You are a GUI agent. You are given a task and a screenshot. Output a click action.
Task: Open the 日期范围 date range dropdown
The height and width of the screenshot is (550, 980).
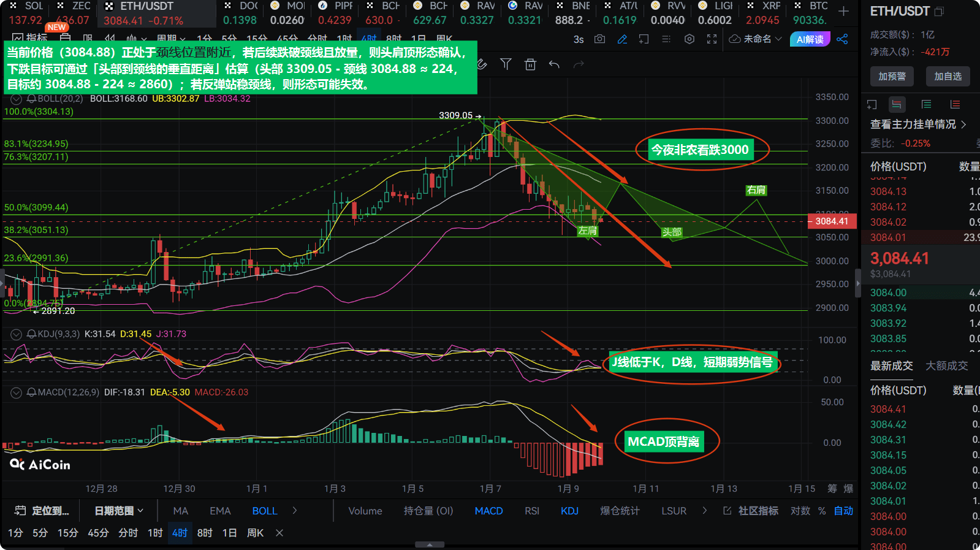coord(119,511)
